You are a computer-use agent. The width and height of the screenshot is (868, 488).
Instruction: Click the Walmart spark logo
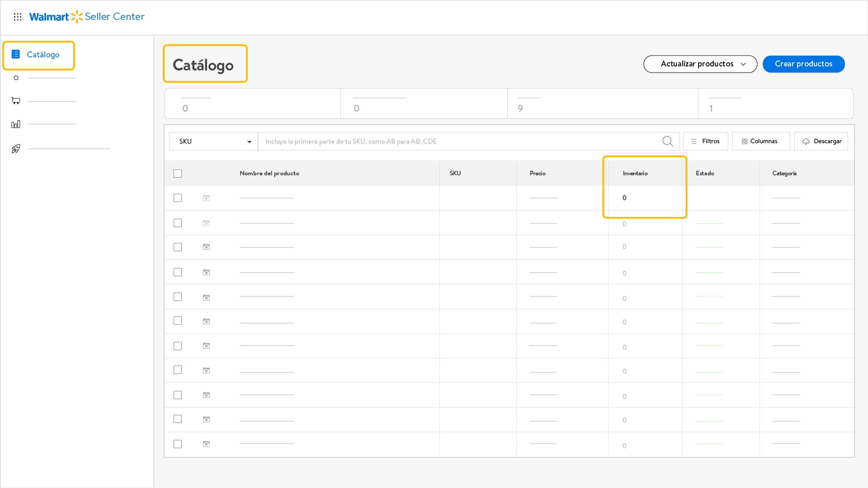tap(77, 17)
